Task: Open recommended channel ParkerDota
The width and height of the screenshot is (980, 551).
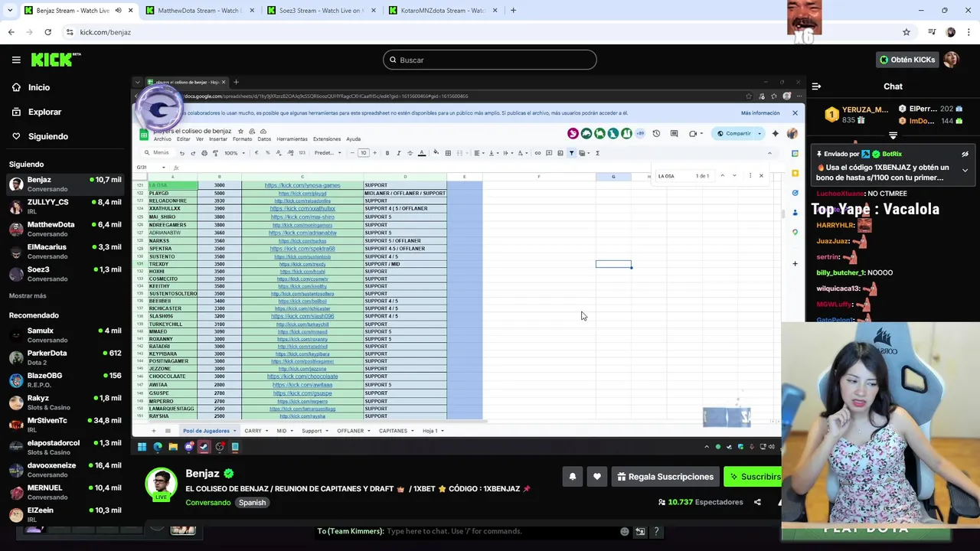Action: coord(65,357)
